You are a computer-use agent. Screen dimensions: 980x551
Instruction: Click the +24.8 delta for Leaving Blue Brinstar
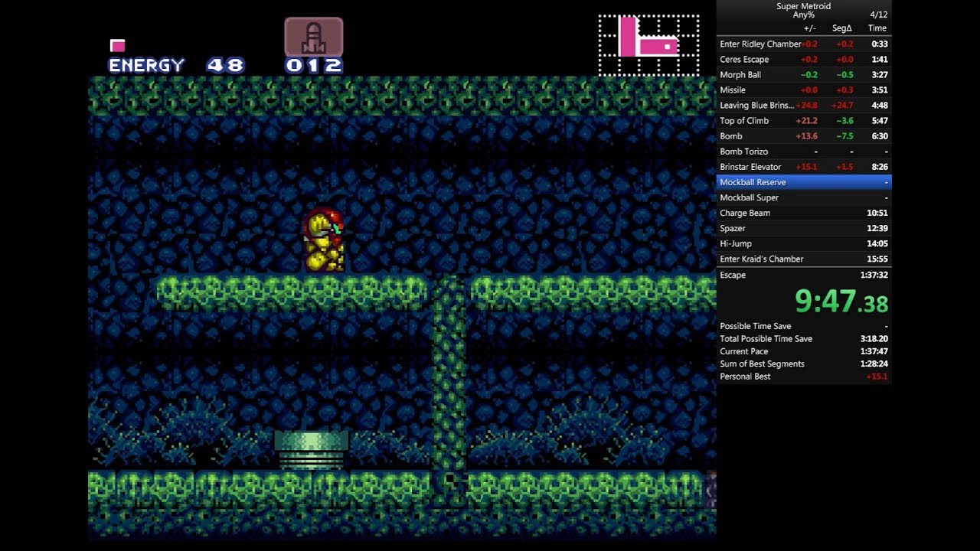click(x=807, y=106)
